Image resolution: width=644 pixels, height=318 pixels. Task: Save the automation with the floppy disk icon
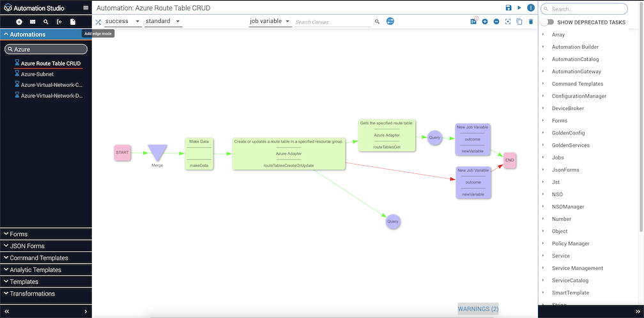(509, 8)
